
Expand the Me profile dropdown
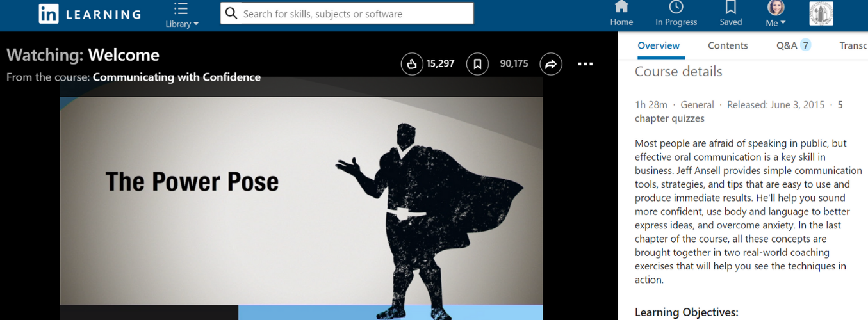775,14
